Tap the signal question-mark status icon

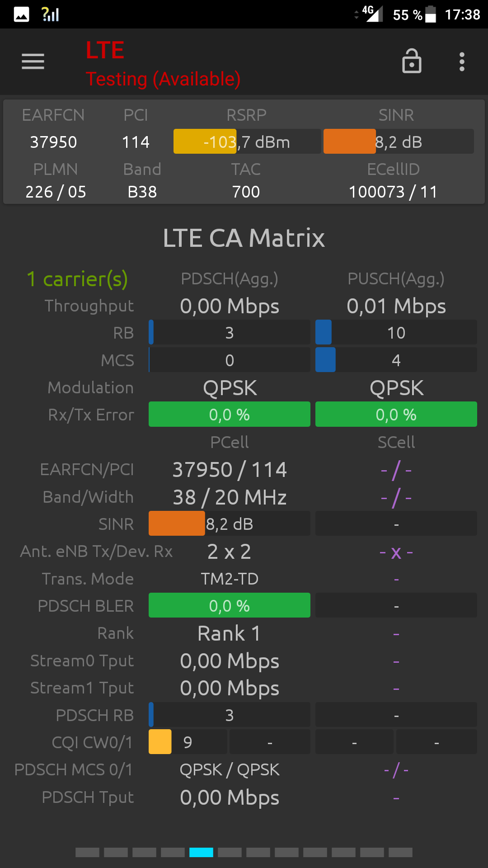coord(50,14)
